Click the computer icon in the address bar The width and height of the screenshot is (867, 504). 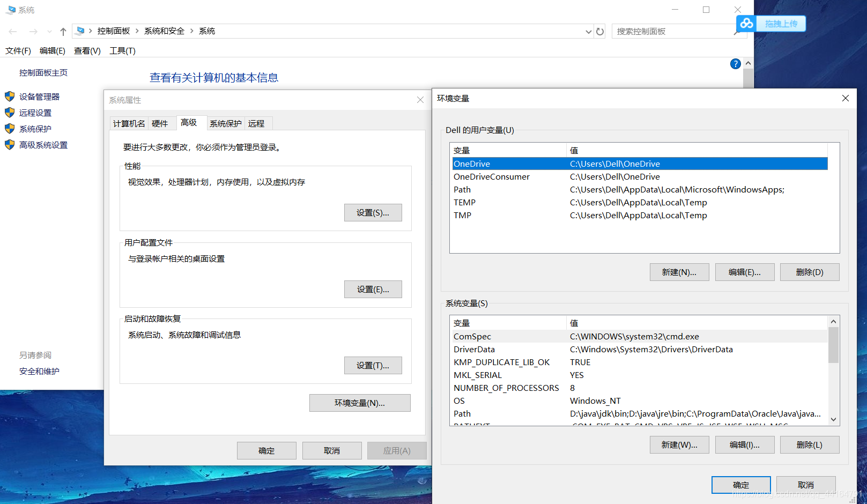coord(79,31)
